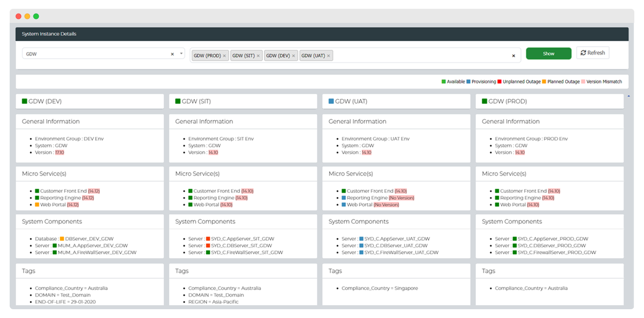Click the GDW (UAT) blue status indicator
The width and height of the screenshot is (644, 318).
[331, 101]
